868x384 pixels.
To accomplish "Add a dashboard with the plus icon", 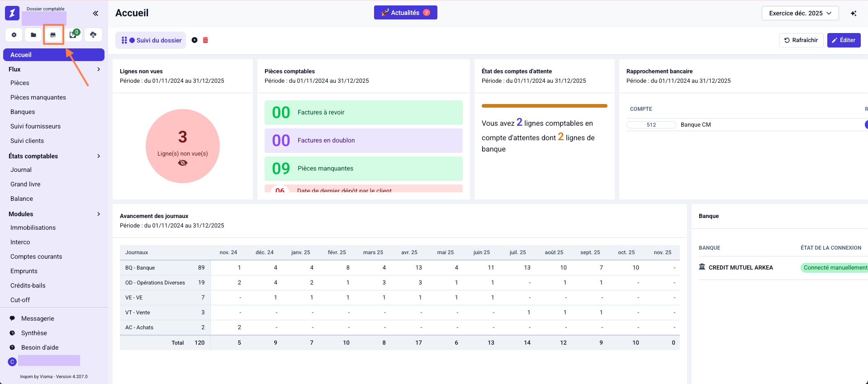I will 194,40.
